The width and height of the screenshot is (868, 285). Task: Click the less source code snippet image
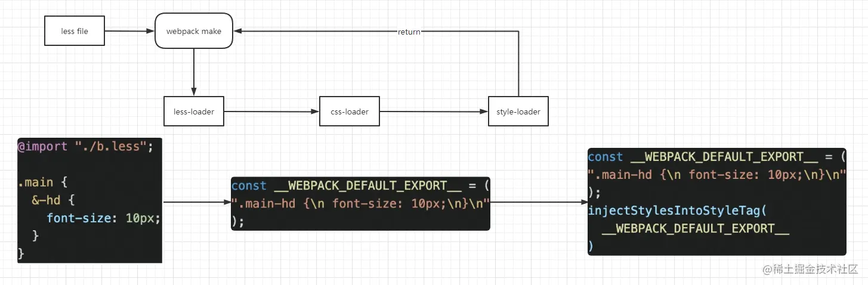point(89,200)
